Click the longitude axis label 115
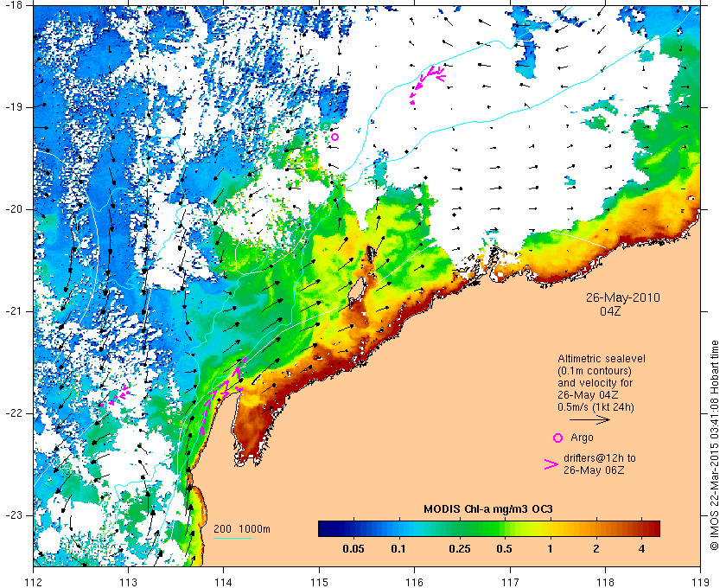The image size is (726, 588). (319, 582)
